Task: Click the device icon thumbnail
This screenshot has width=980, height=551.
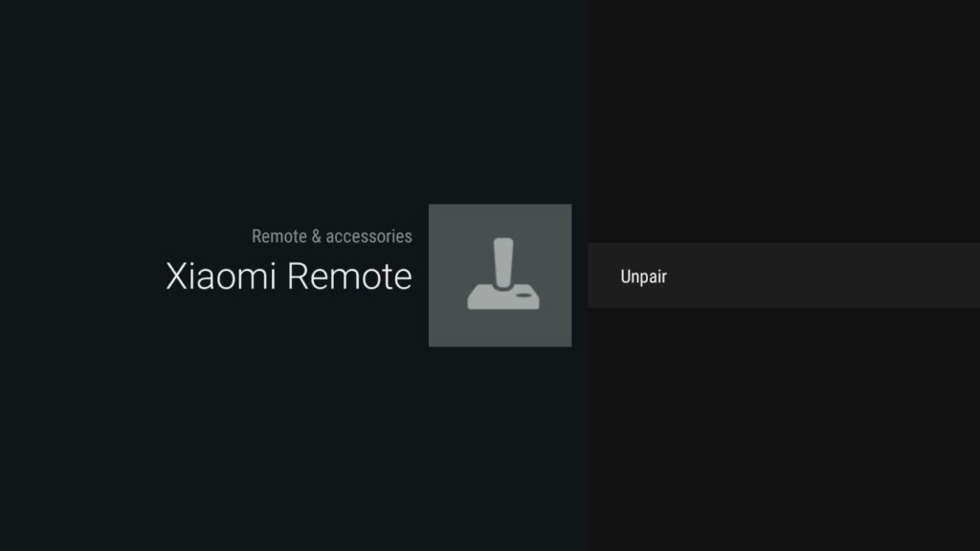Action: [500, 275]
